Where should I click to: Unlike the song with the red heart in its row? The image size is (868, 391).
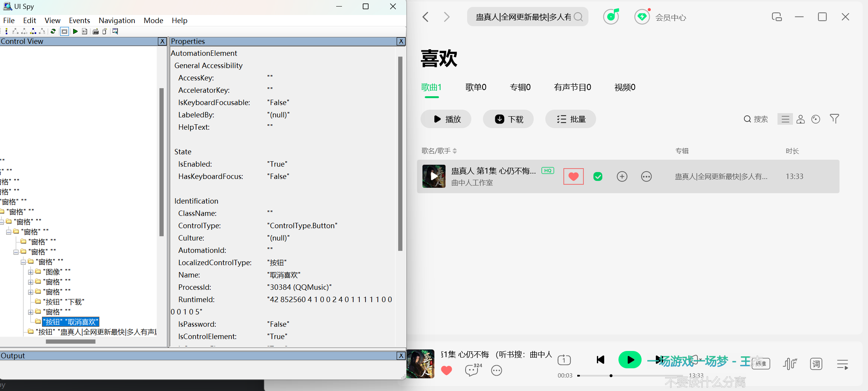click(573, 176)
